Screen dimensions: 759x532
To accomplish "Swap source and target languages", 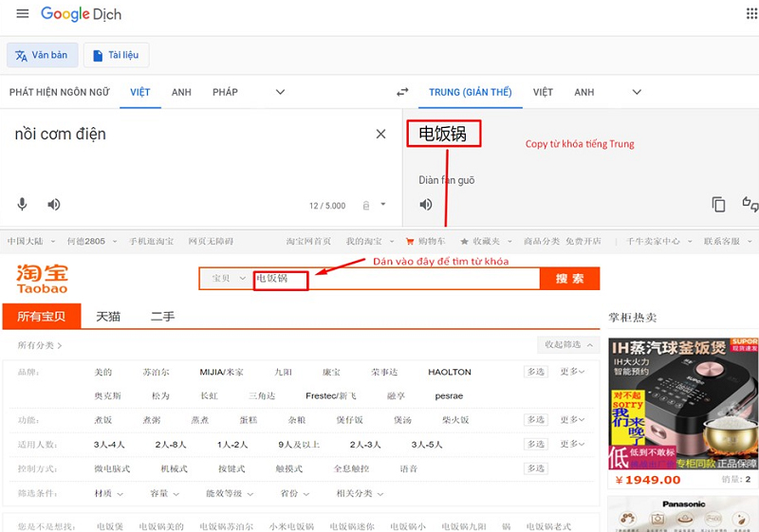I will (x=402, y=92).
